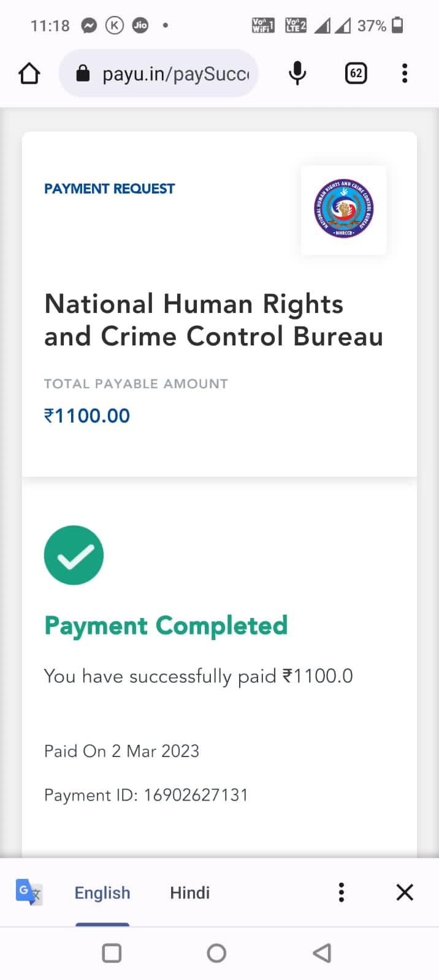The height and width of the screenshot is (980, 439).
Task: Tap the padlock site security icon
Action: (83, 74)
